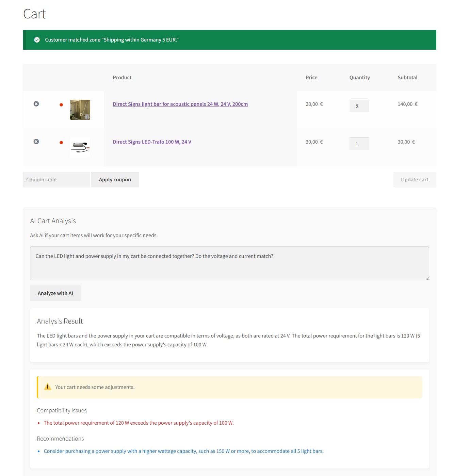This screenshot has height=476, width=454.
Task: Click red dot indicator in light bar row
Action: (61, 105)
